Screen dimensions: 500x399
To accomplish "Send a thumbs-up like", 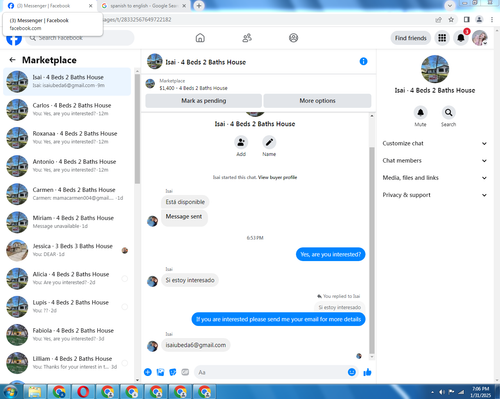I will coord(367,372).
